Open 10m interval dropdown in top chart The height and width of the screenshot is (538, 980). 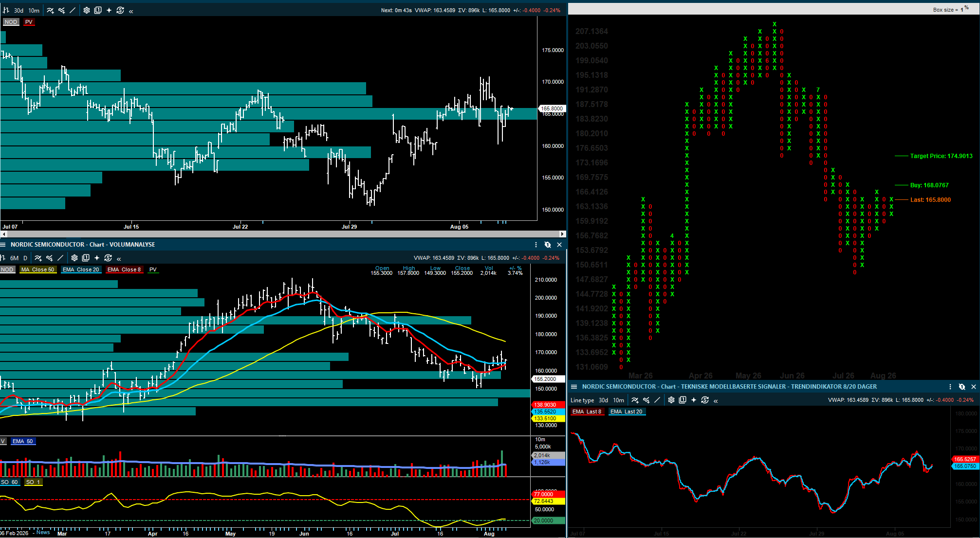coord(34,10)
